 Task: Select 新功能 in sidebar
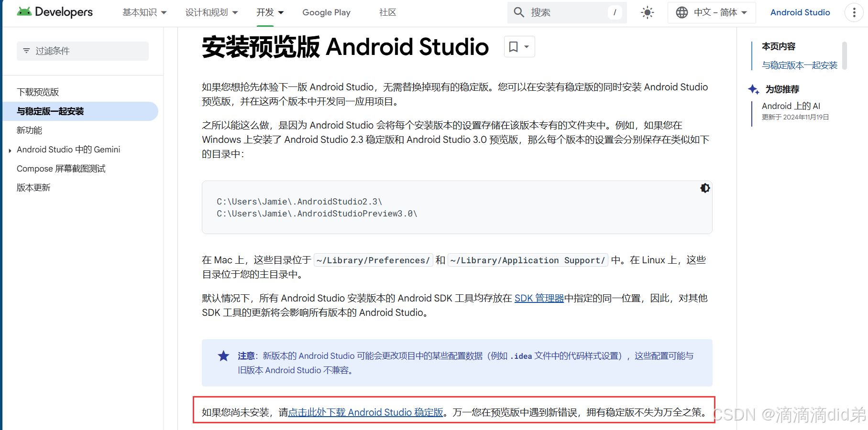[x=29, y=130]
